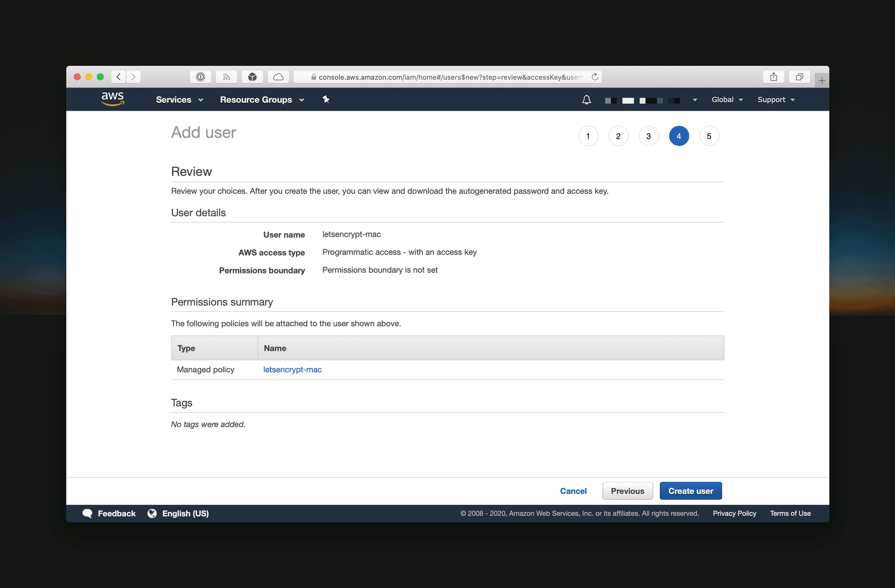Click the reader RSS icon
The width and height of the screenshot is (895, 588).
coord(226,76)
